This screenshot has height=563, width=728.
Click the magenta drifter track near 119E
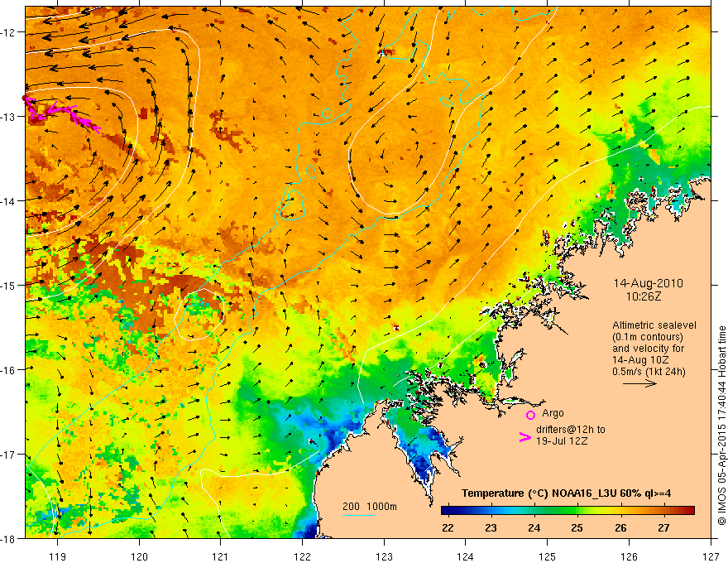click(x=60, y=115)
